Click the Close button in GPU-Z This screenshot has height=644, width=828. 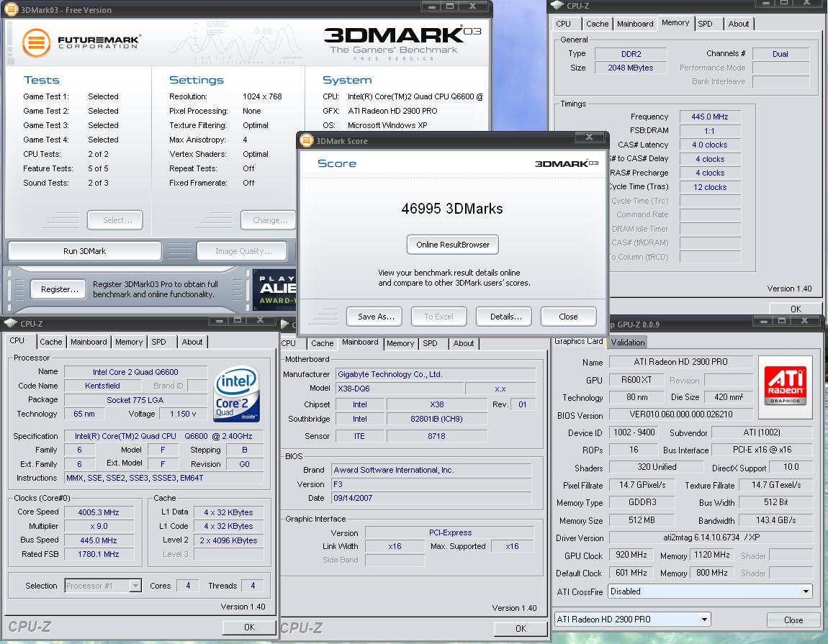[793, 620]
